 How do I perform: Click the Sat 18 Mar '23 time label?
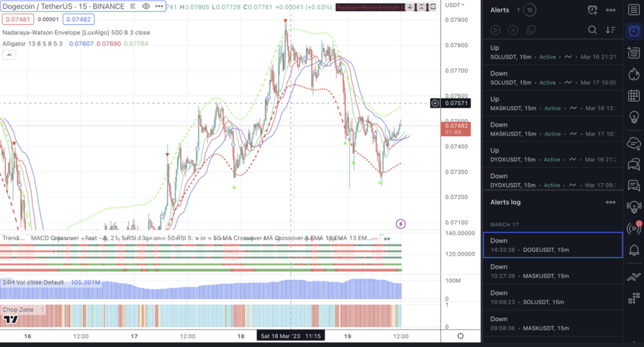291,336
